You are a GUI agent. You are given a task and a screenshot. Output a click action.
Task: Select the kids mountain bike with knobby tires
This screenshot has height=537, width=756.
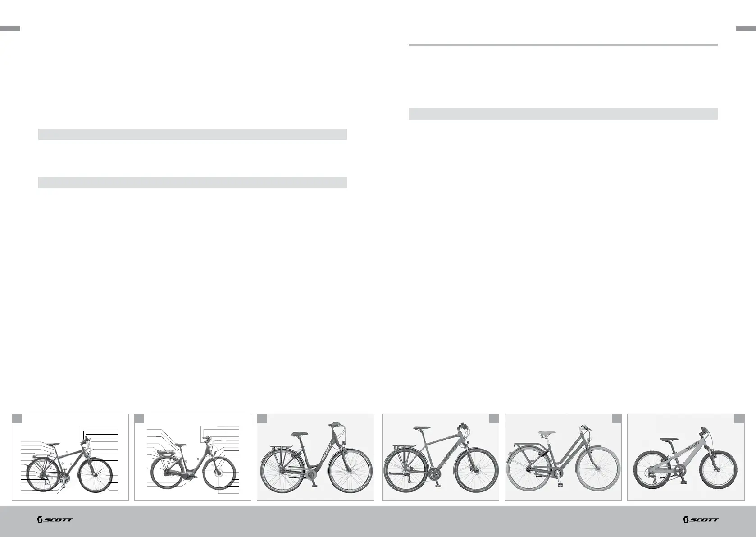click(686, 457)
